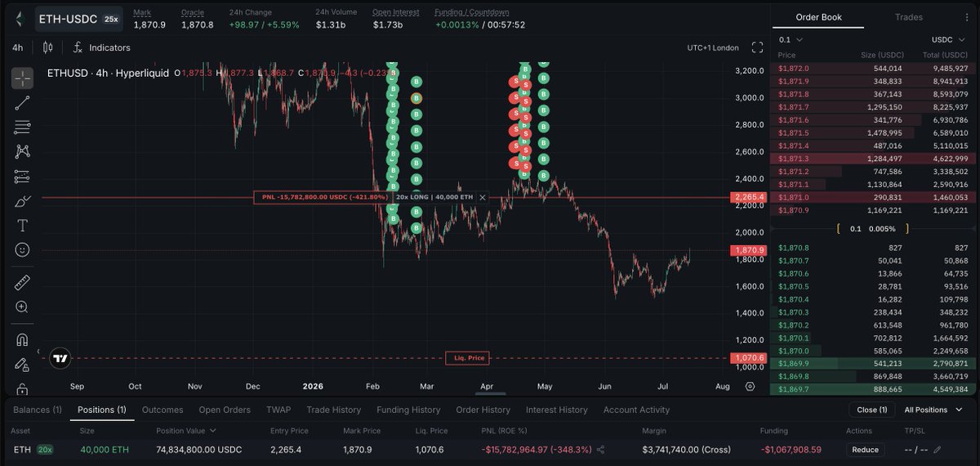The height and width of the screenshot is (466, 980).
Task: Open the Account Activity tab
Action: point(636,410)
